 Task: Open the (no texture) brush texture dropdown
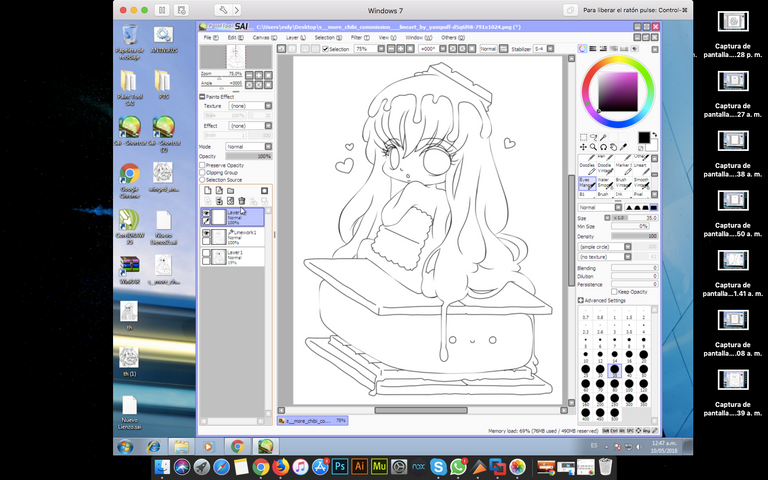tap(605, 257)
